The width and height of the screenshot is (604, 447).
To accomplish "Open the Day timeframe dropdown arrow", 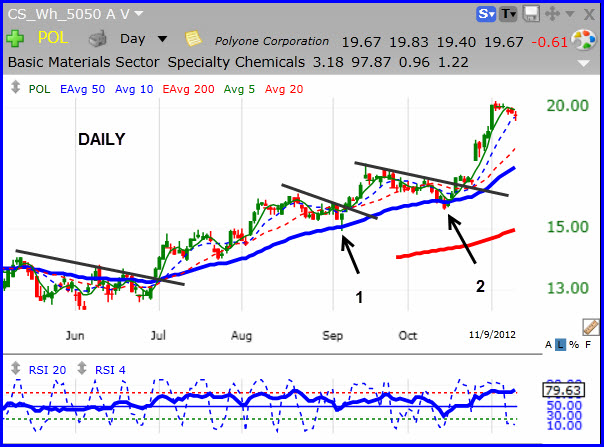I will pos(163,39).
